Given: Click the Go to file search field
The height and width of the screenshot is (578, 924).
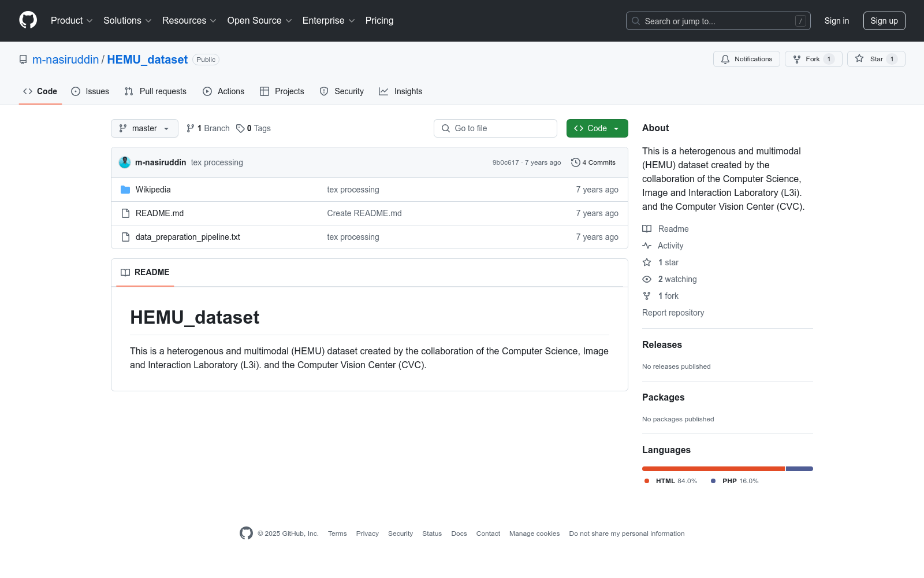Looking at the screenshot, I should point(495,128).
